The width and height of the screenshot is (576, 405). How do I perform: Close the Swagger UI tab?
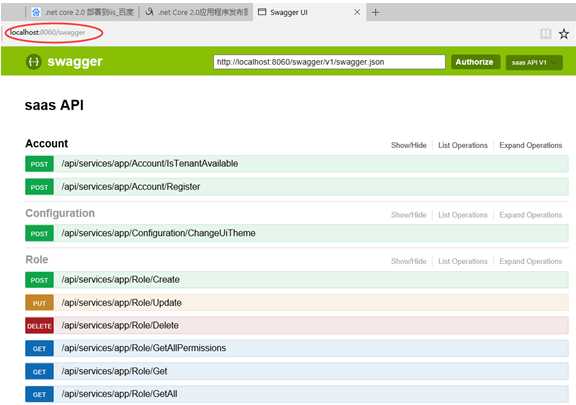357,12
